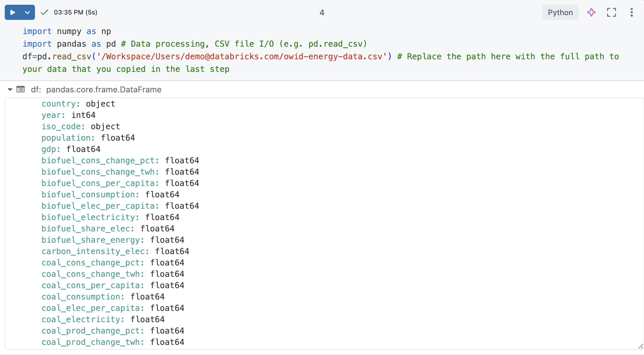Click the cell number 4 label

pyautogui.click(x=322, y=13)
